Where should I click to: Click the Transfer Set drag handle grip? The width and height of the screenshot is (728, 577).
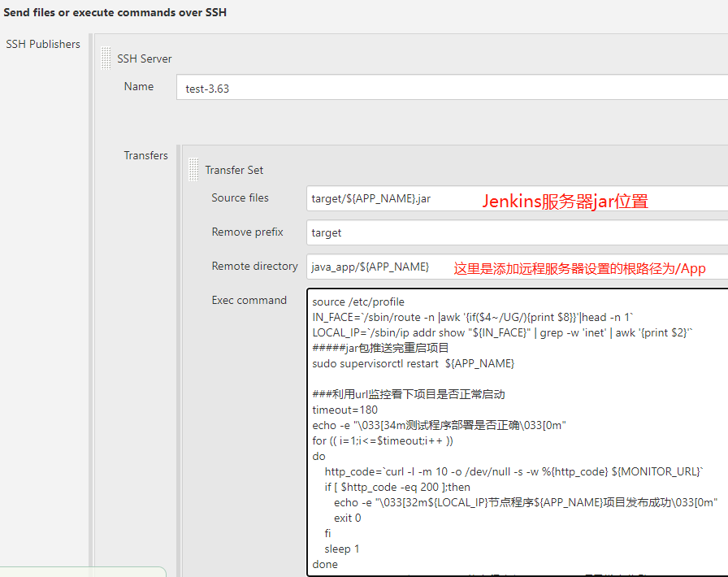[x=193, y=168]
